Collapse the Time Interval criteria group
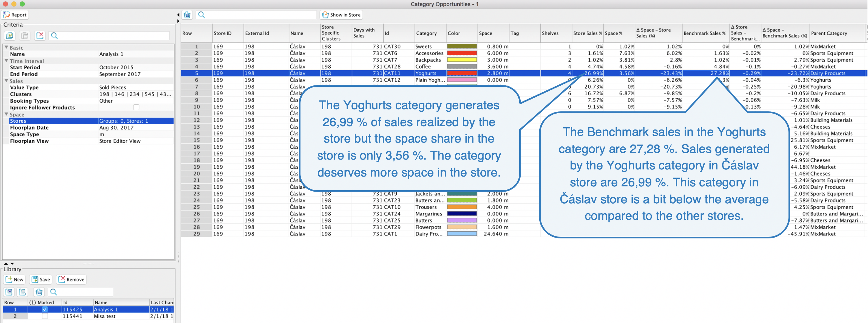Screen dimensions: 868x323 6,61
